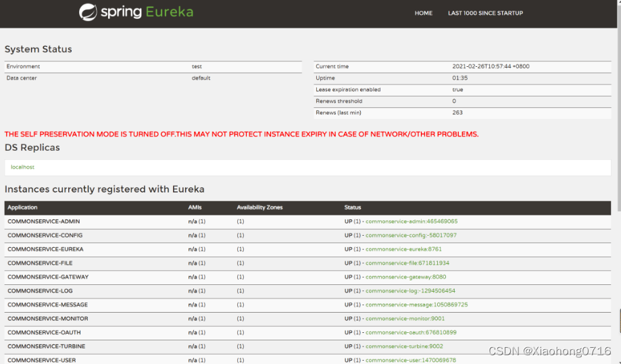
Task: Click the AMIs column header
Action: 195,207
